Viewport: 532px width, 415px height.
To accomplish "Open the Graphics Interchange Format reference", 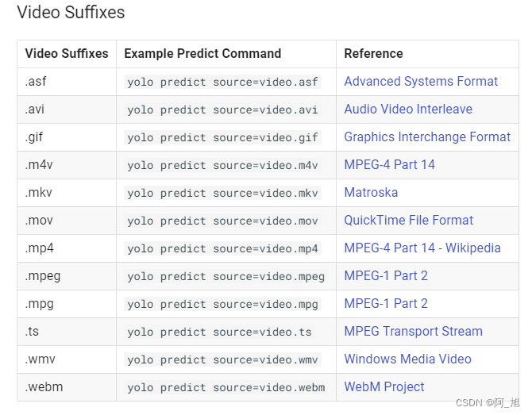I will pos(427,137).
